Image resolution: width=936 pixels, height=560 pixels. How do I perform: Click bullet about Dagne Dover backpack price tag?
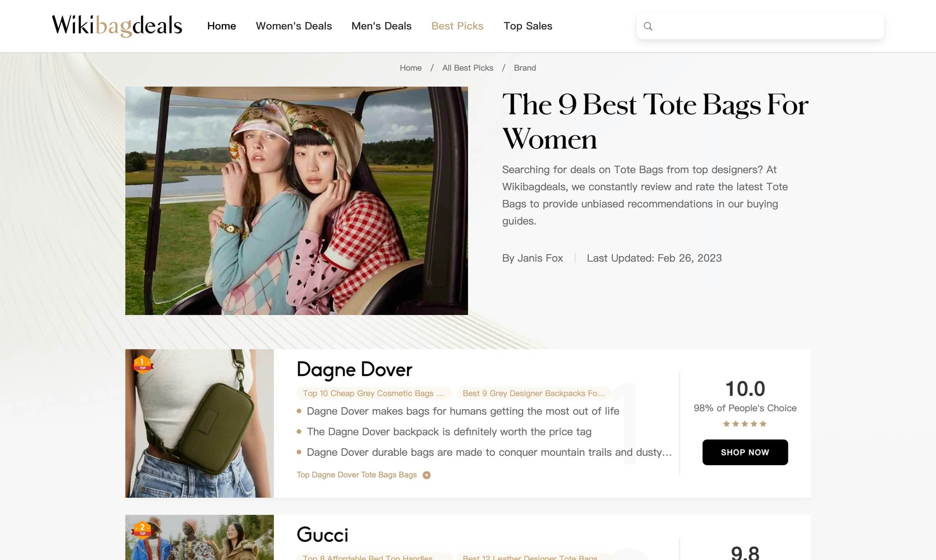(449, 432)
